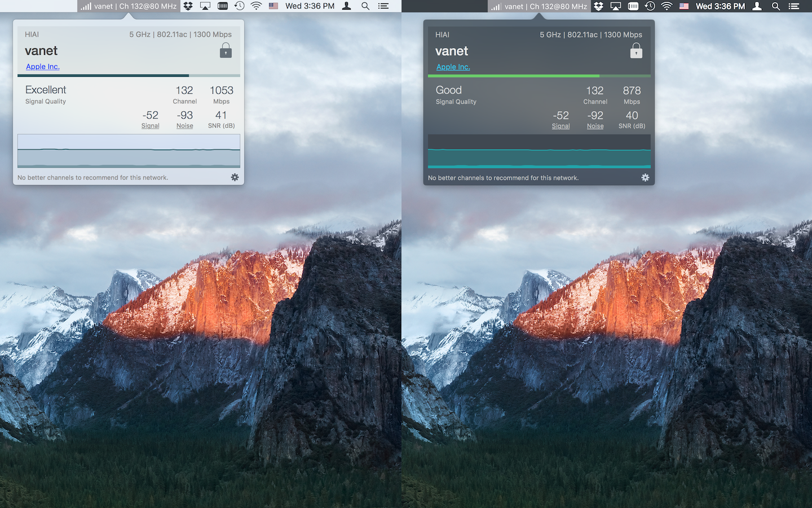Click the signal strength progress bar under vanet

pyautogui.click(x=129, y=75)
